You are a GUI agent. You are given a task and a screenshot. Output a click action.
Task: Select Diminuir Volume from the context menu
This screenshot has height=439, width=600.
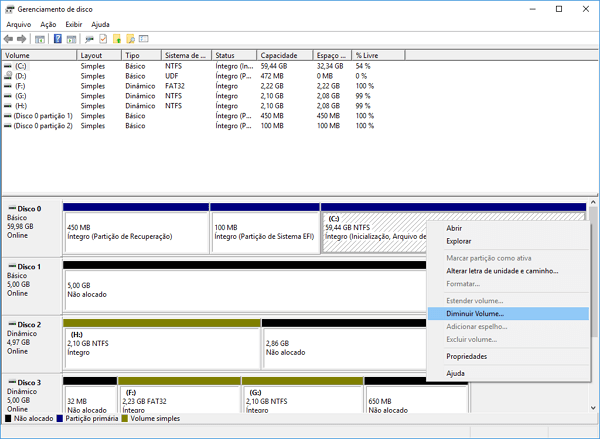(x=475, y=313)
